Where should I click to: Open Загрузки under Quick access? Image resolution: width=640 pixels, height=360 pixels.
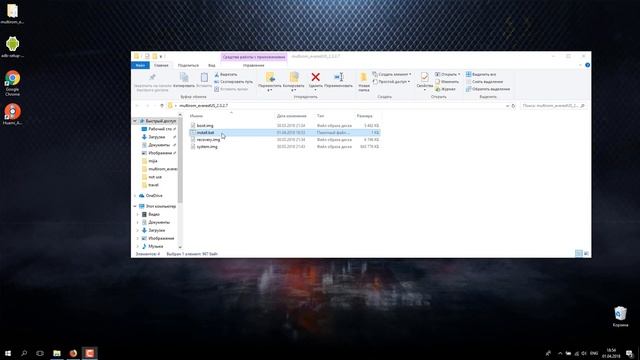point(157,137)
